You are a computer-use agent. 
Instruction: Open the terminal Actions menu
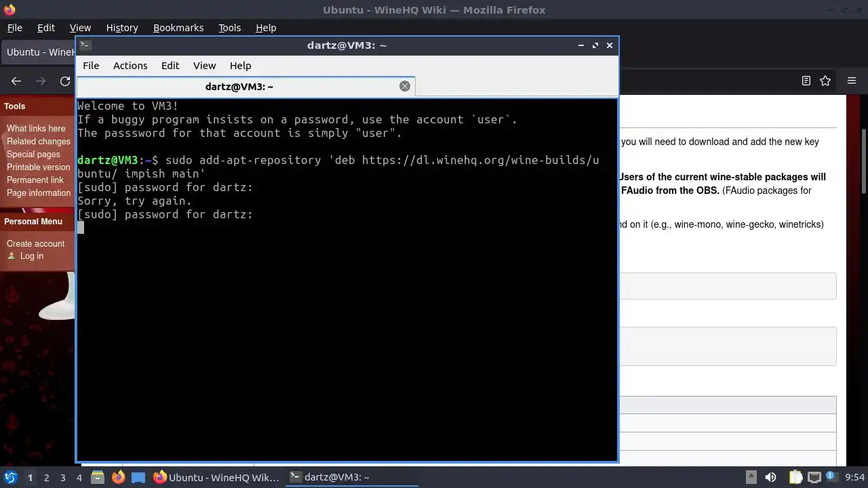[x=130, y=66]
